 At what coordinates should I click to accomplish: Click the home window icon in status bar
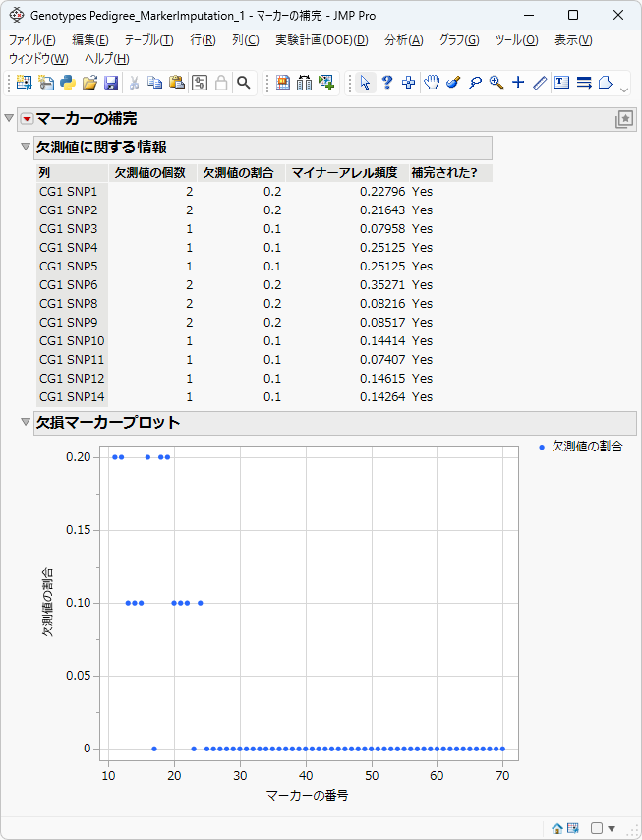click(557, 828)
